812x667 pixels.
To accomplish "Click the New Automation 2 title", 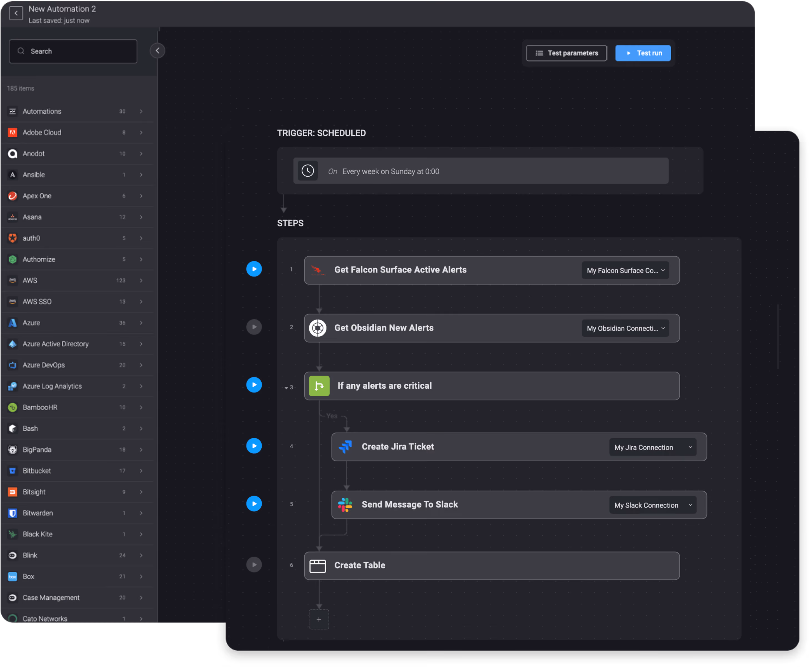I will [62, 9].
